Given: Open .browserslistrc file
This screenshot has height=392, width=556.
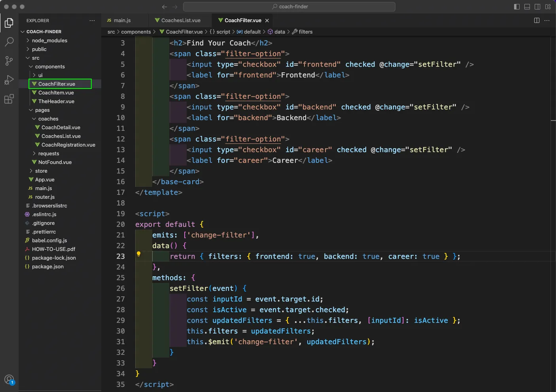Looking at the screenshot, I should [x=49, y=205].
